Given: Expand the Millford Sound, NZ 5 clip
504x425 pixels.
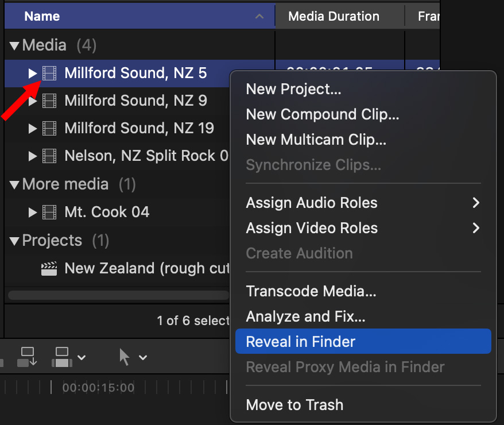Looking at the screenshot, I should point(33,73).
